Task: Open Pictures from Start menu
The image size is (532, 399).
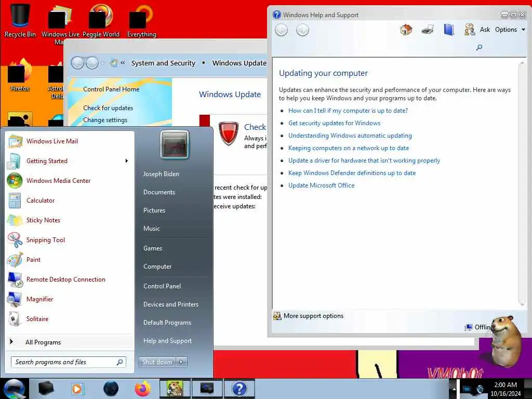Action: [154, 210]
